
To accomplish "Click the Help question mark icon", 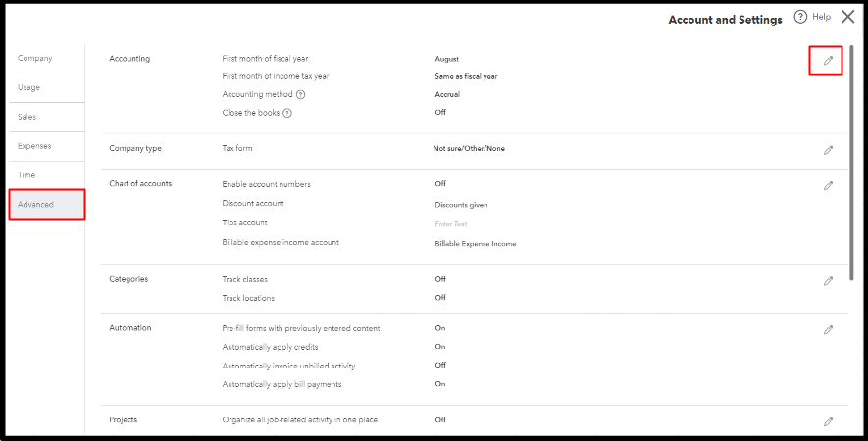I will (800, 17).
